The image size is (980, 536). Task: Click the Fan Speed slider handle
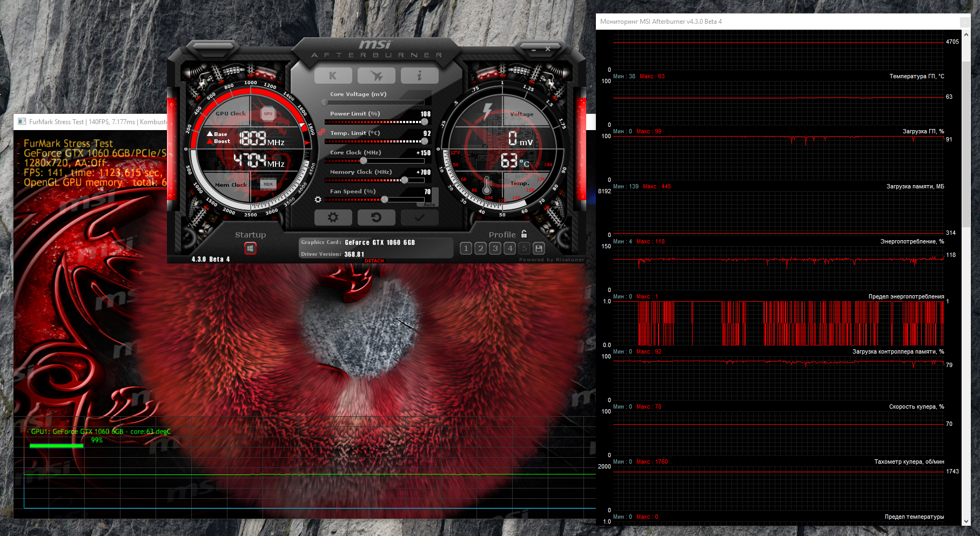click(384, 200)
